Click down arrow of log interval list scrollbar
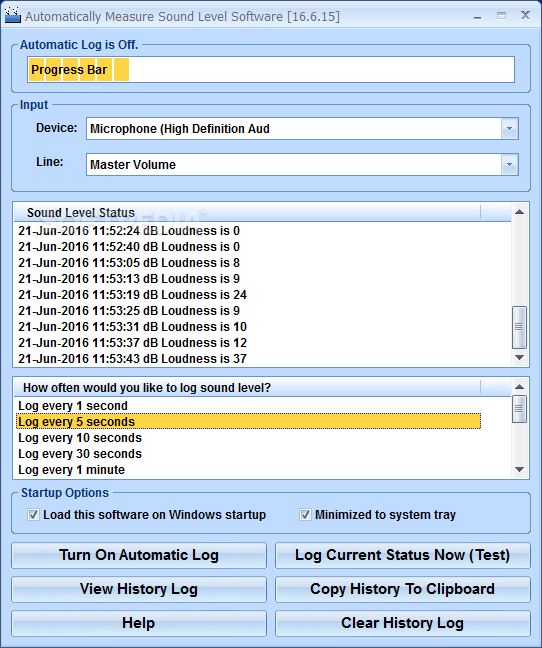The width and height of the screenshot is (542, 648). [519, 469]
